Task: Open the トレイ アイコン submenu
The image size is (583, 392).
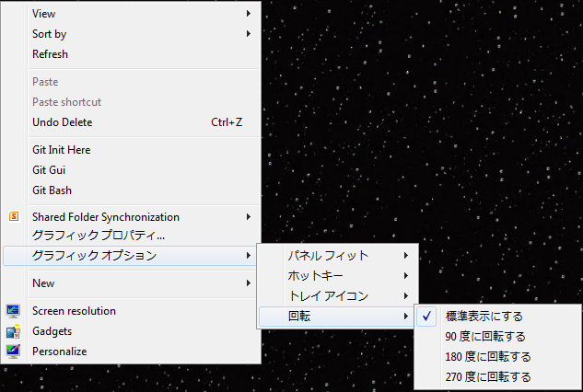Action: click(x=338, y=296)
